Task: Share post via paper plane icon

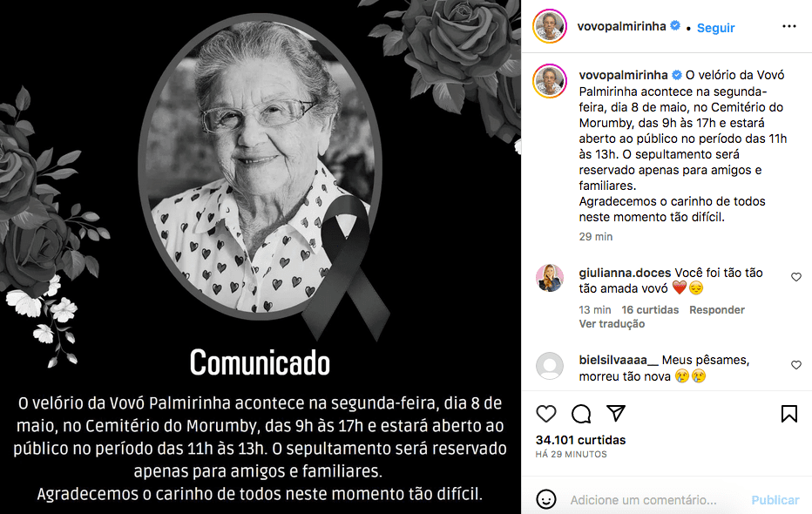Action: 616,413
